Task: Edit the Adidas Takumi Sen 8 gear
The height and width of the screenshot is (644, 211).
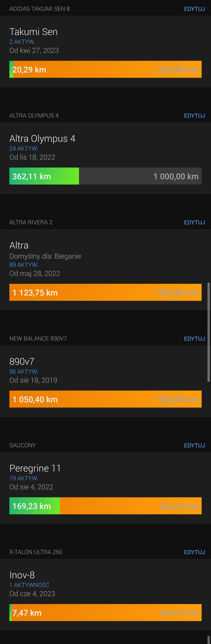Action: point(194,9)
